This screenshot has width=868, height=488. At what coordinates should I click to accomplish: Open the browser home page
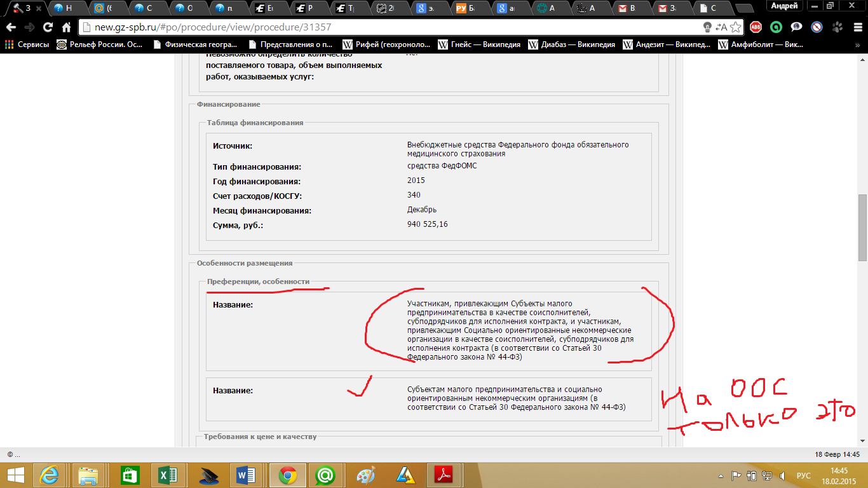tap(66, 27)
